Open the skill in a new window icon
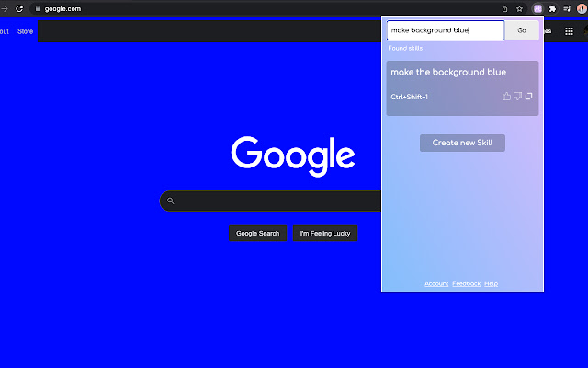Image resolution: width=588 pixels, height=368 pixels. point(529,97)
